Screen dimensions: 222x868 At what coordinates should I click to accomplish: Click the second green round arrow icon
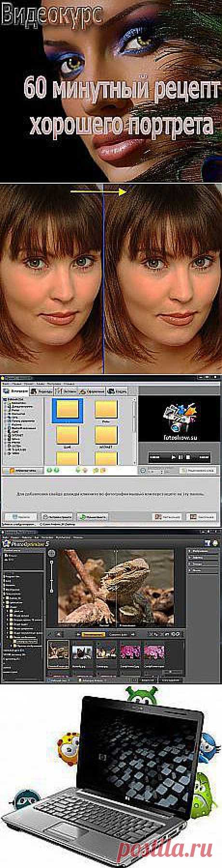coord(55,470)
